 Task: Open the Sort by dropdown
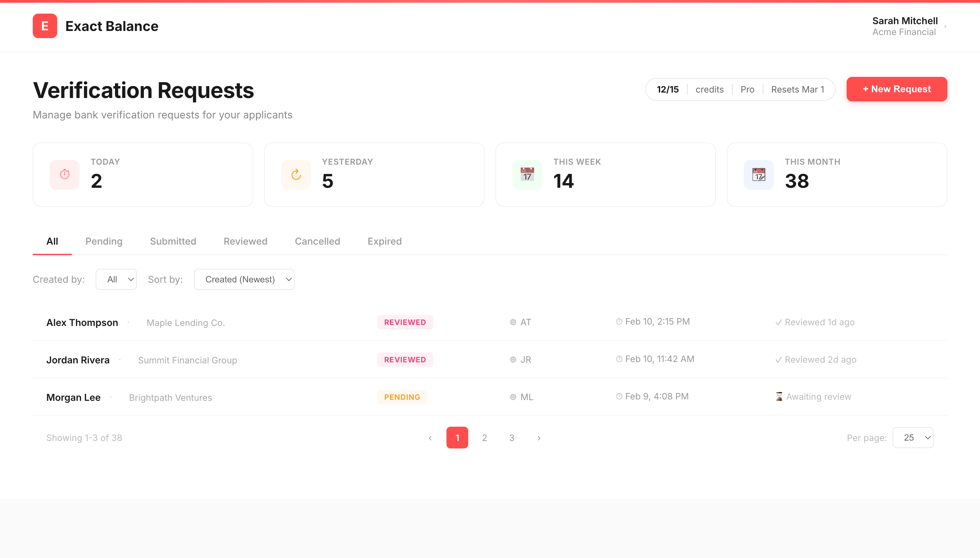click(x=244, y=279)
